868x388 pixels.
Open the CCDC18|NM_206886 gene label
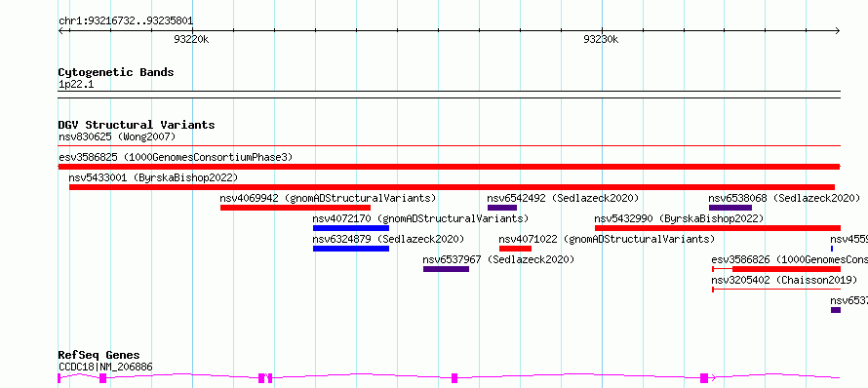(x=105, y=367)
